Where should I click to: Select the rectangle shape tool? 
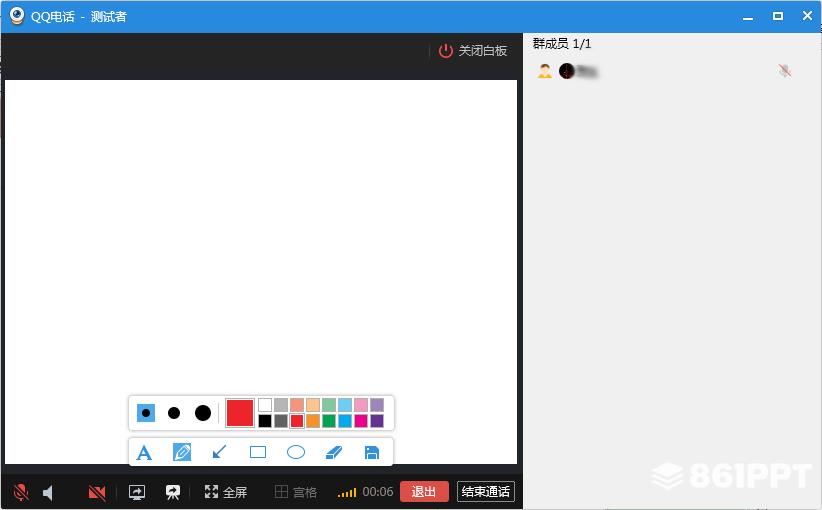click(258, 452)
